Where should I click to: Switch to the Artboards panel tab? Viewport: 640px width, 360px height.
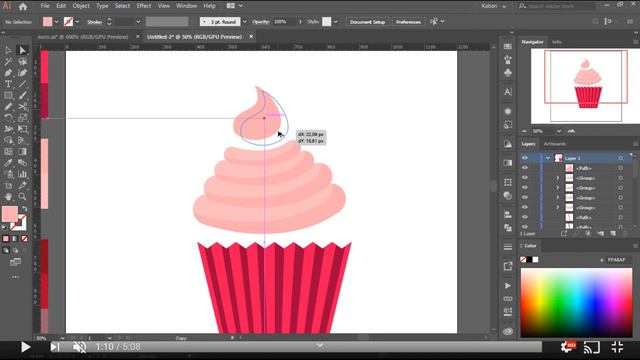click(555, 144)
